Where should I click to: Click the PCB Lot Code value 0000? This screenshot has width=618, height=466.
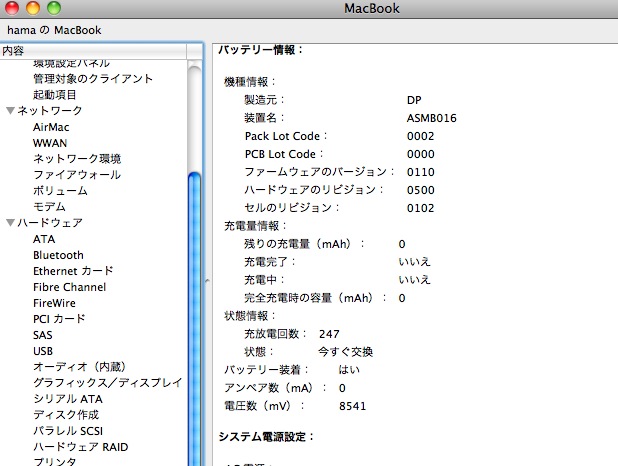point(421,154)
